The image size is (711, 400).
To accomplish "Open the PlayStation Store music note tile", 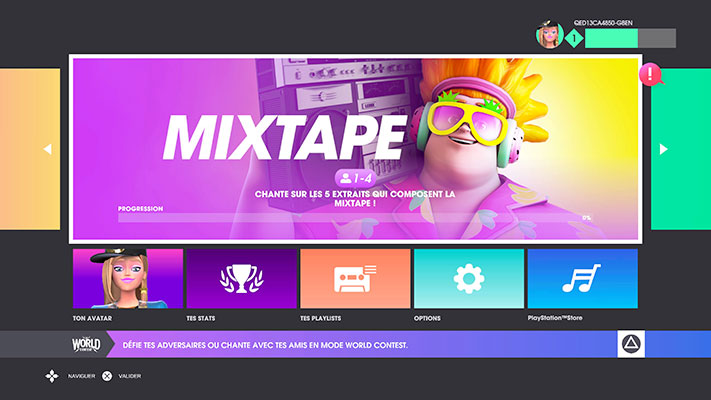I will [582, 278].
